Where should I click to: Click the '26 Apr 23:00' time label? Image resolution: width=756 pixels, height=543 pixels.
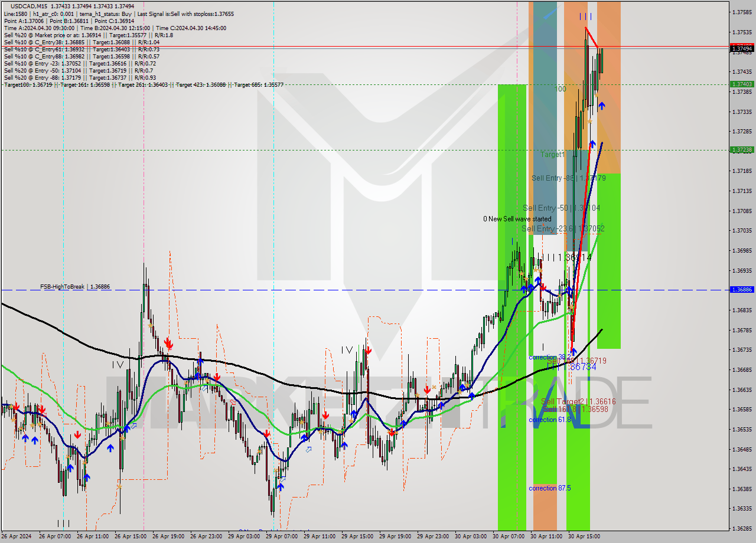[x=205, y=537]
